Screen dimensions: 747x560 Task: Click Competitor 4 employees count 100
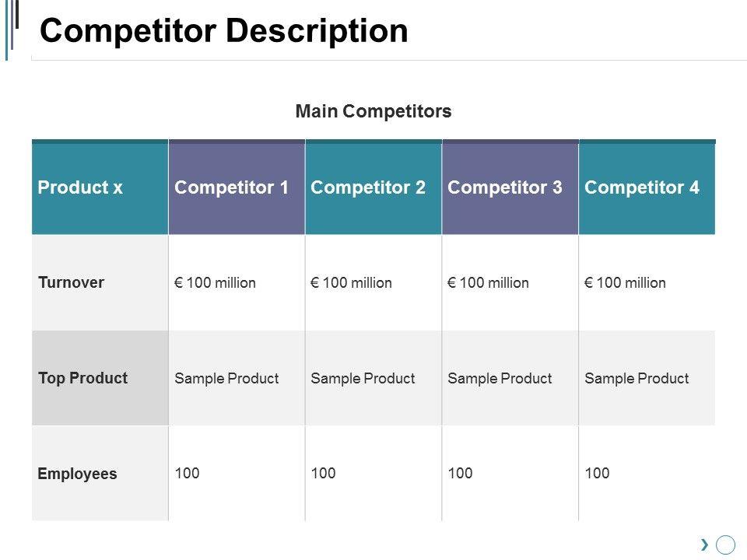[598, 473]
